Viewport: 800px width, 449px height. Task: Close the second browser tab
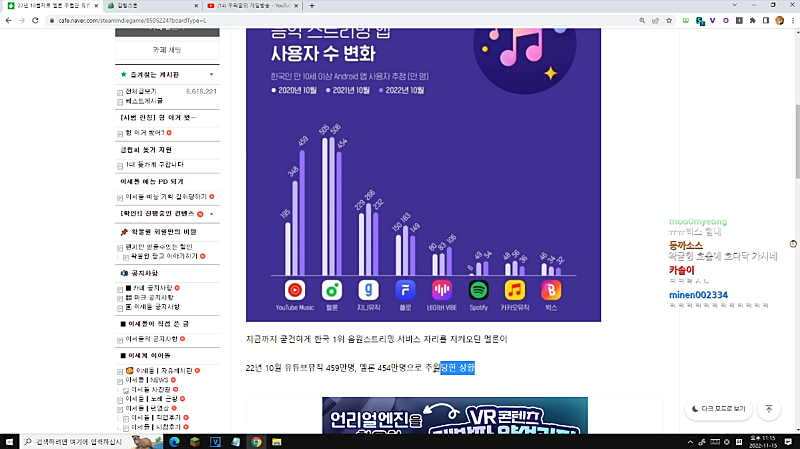pyautogui.click(x=196, y=6)
